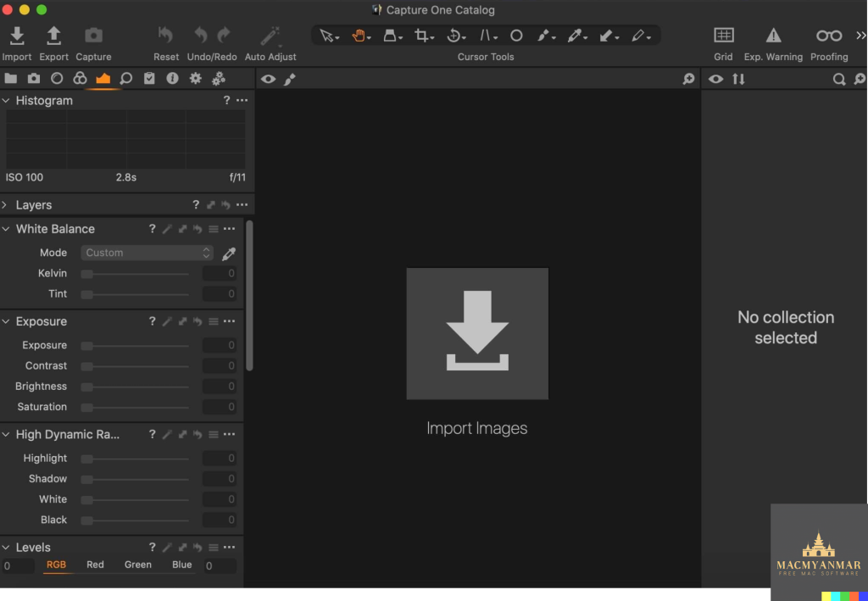
Task: Choose the Apply Adjustments arrow cursor tool
Action: click(x=609, y=36)
